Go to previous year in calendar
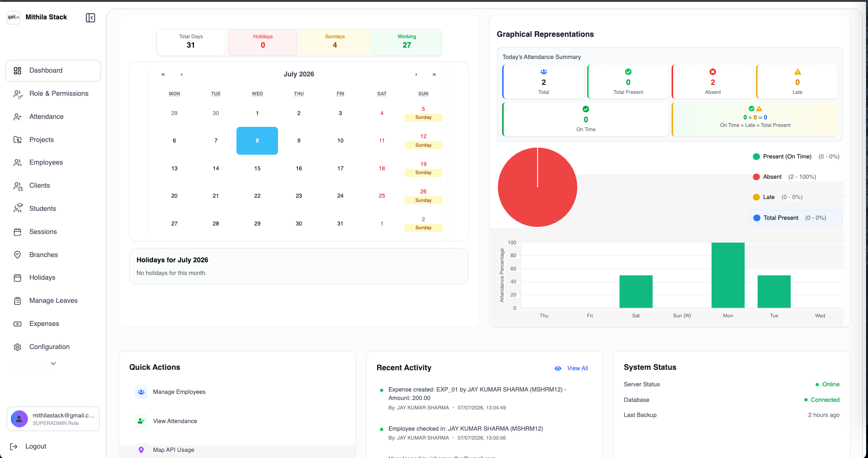The height and width of the screenshot is (458, 868). click(163, 75)
